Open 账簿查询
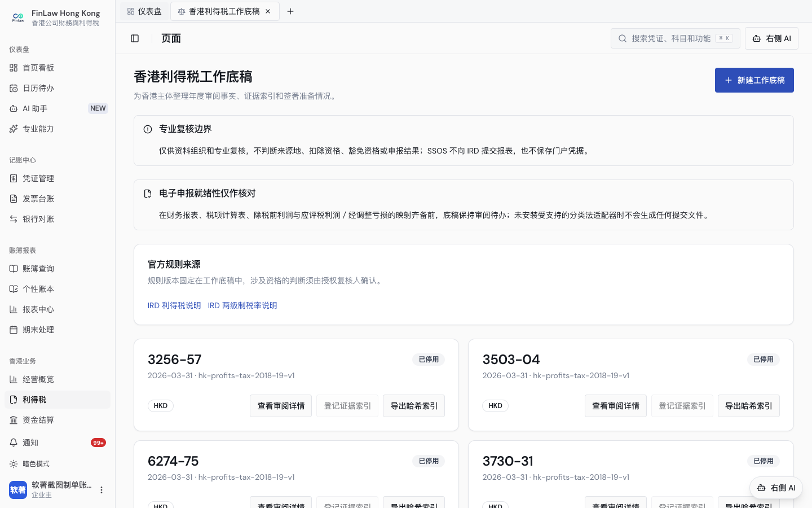 pyautogui.click(x=58, y=269)
